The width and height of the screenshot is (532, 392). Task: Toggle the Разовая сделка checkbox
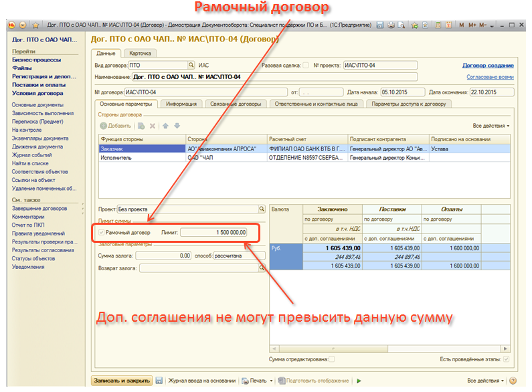click(306, 66)
